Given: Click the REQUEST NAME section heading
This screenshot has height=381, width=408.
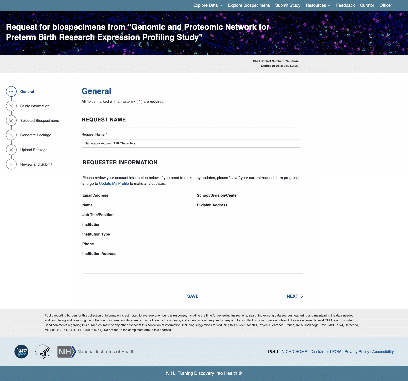Looking at the screenshot, I should tap(104, 119).
